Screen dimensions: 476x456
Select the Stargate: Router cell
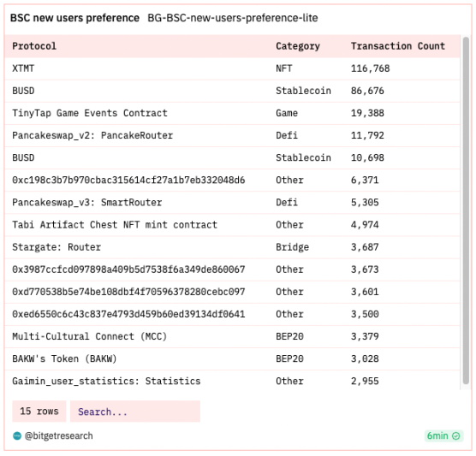(x=57, y=247)
